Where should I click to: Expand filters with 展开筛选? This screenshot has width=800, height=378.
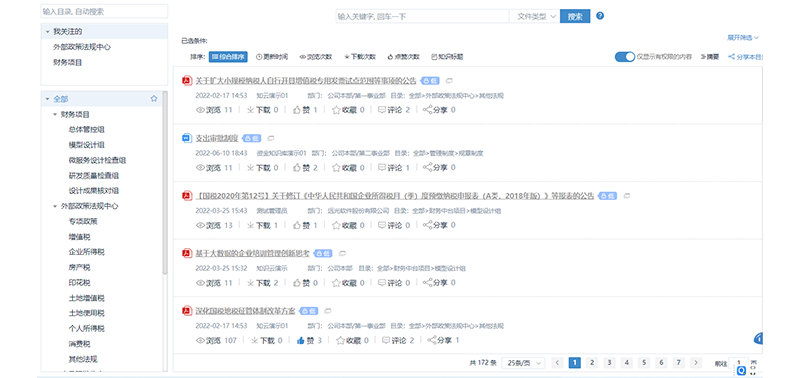click(x=743, y=37)
